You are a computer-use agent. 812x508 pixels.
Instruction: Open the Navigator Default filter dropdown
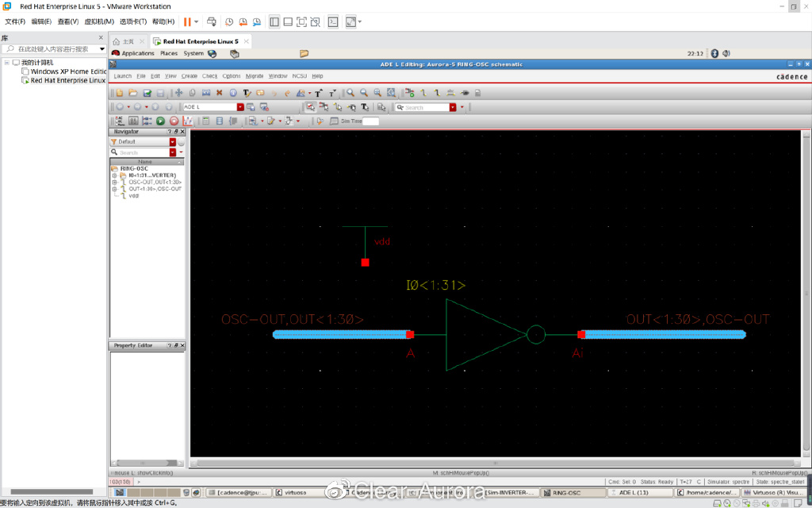point(172,142)
